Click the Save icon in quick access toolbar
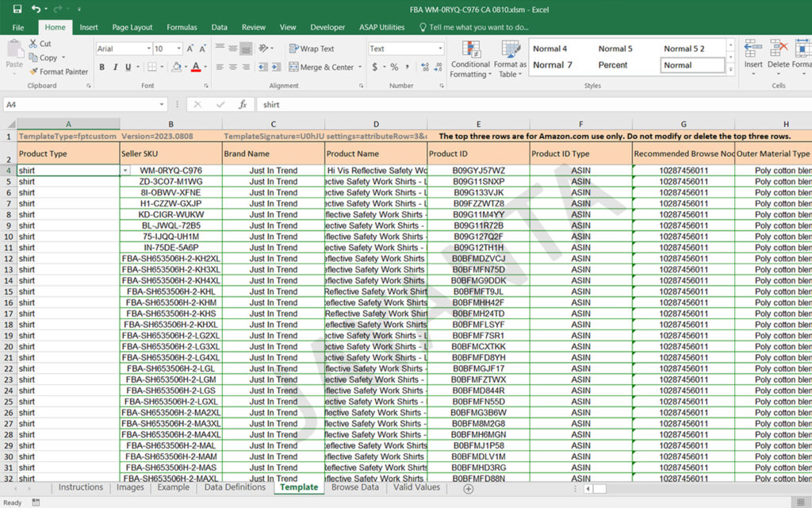Viewport: 812px width, 508px height. pos(17,9)
